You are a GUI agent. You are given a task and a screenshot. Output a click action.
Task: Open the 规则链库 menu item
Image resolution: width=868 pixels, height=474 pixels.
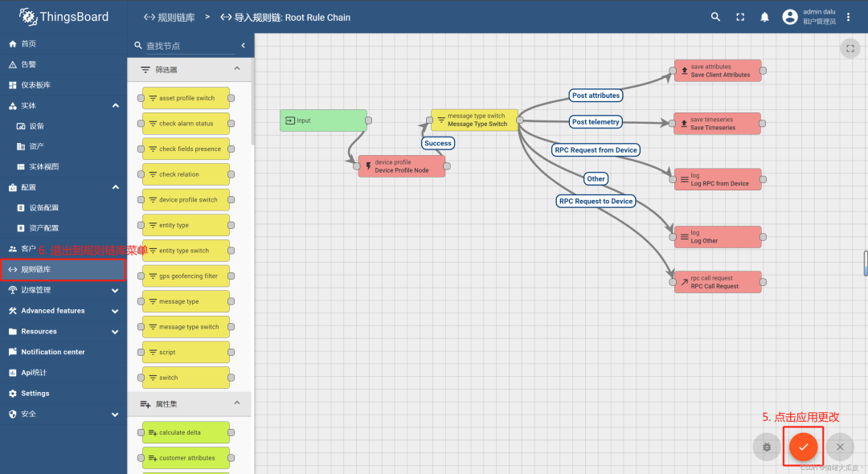(63, 269)
